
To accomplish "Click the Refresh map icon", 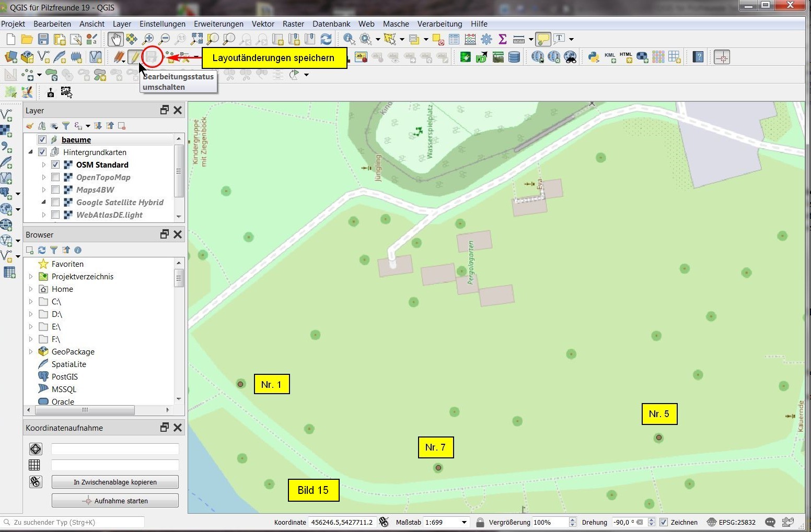I will [x=326, y=39].
